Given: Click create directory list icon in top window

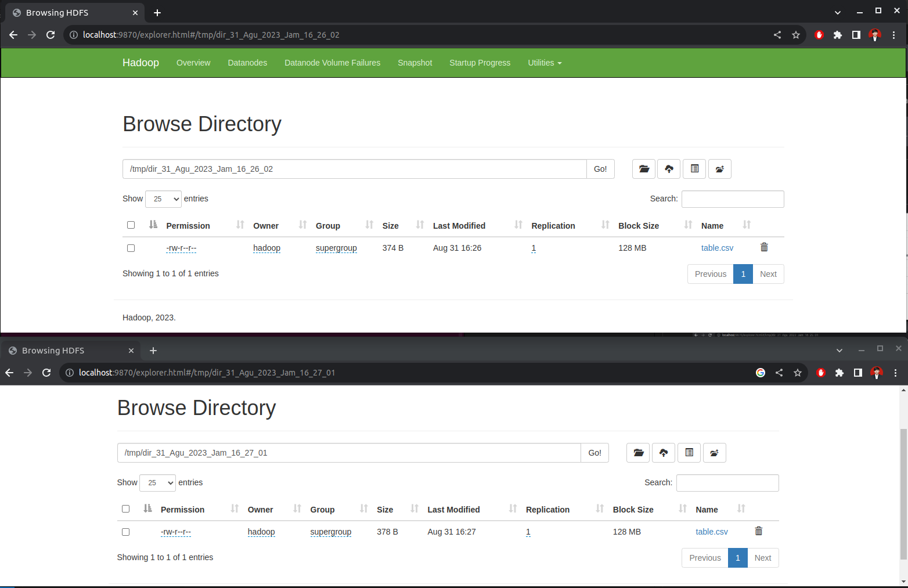Looking at the screenshot, I should 694,169.
